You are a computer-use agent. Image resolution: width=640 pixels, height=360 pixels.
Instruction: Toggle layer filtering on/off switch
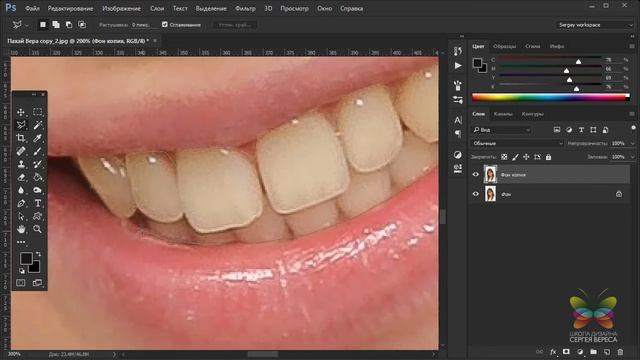633,129
